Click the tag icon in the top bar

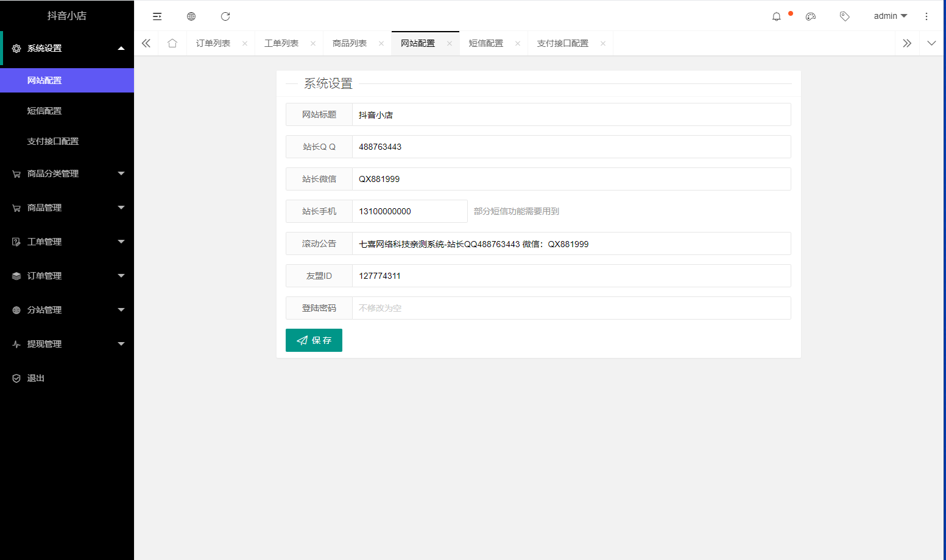pyautogui.click(x=845, y=16)
